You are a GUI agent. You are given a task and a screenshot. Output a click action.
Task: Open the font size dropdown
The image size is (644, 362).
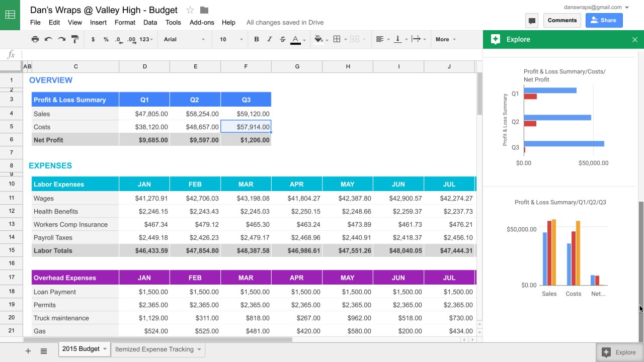click(229, 39)
